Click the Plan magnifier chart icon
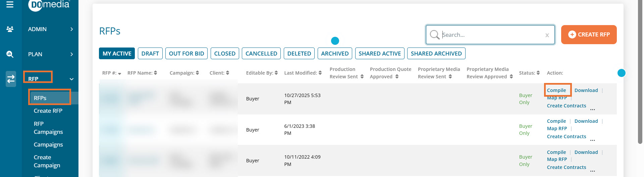644x177 pixels. [x=10, y=54]
